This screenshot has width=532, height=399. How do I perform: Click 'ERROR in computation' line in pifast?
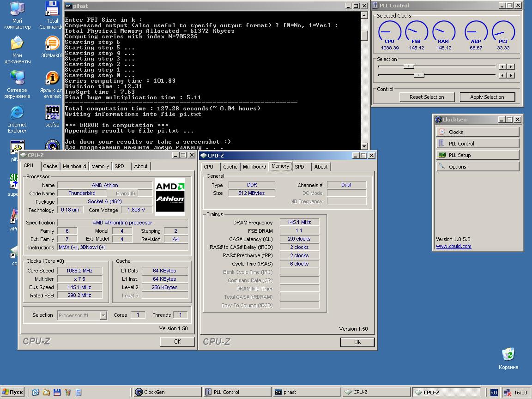tap(116, 125)
